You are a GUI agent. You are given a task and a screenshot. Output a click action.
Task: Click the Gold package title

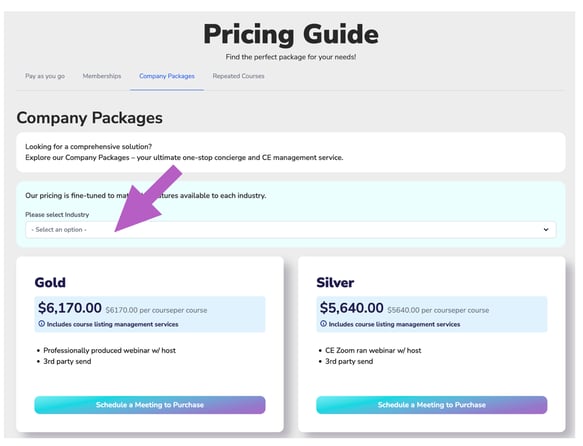(50, 282)
